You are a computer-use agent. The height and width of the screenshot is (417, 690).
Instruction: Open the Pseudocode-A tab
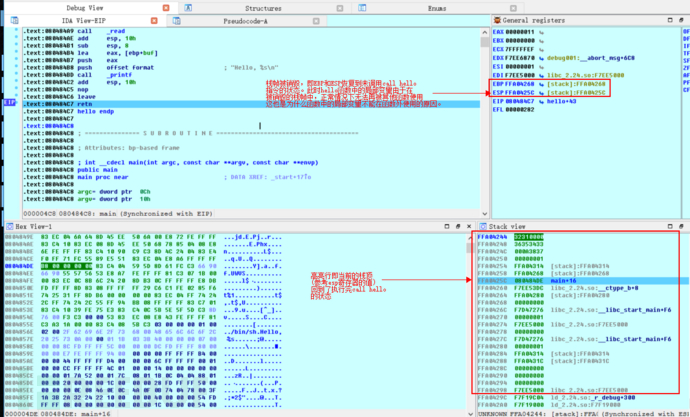pos(245,21)
